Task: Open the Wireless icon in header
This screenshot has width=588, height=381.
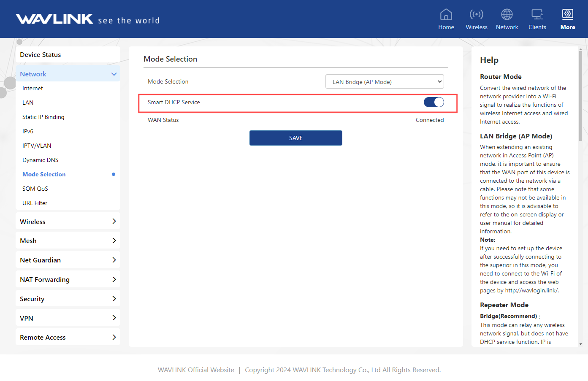Action: tap(476, 15)
